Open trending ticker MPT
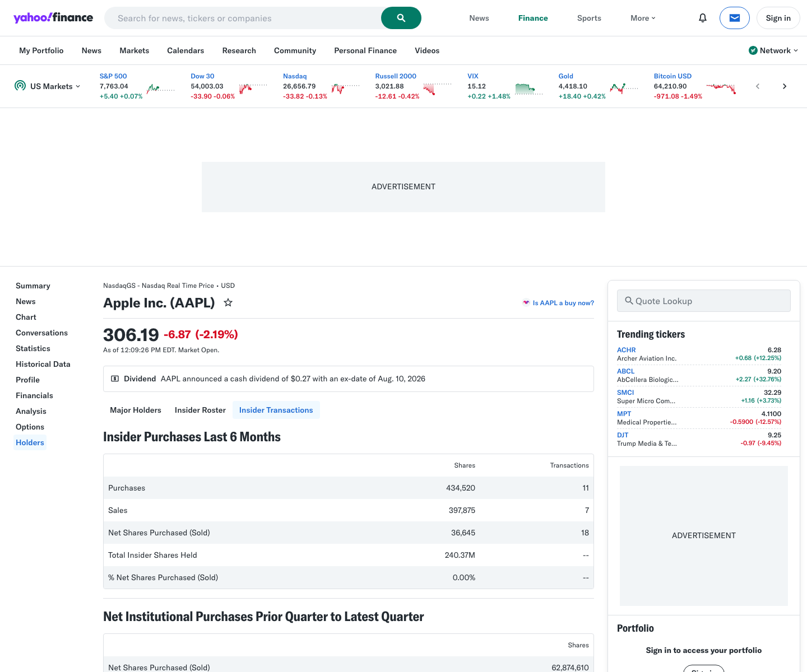 pos(624,414)
